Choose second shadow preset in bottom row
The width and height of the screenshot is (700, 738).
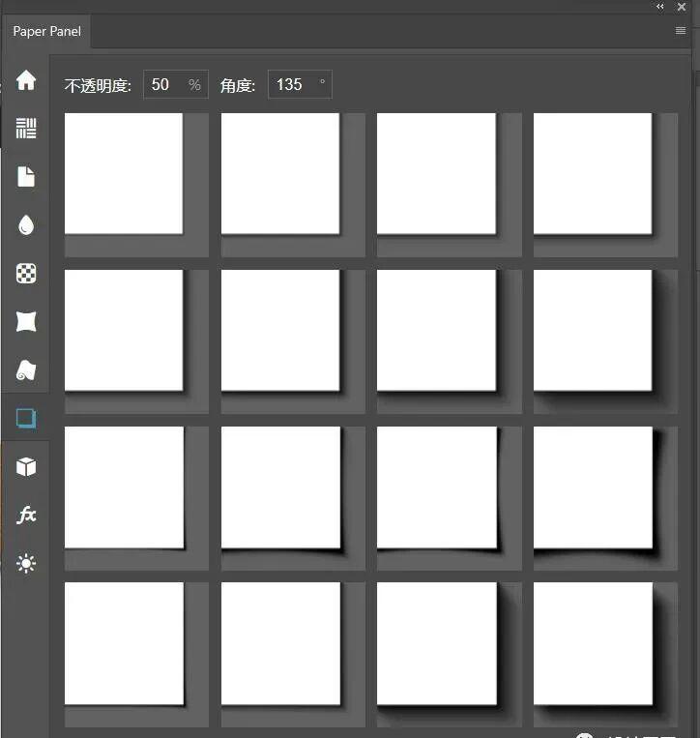293,654
